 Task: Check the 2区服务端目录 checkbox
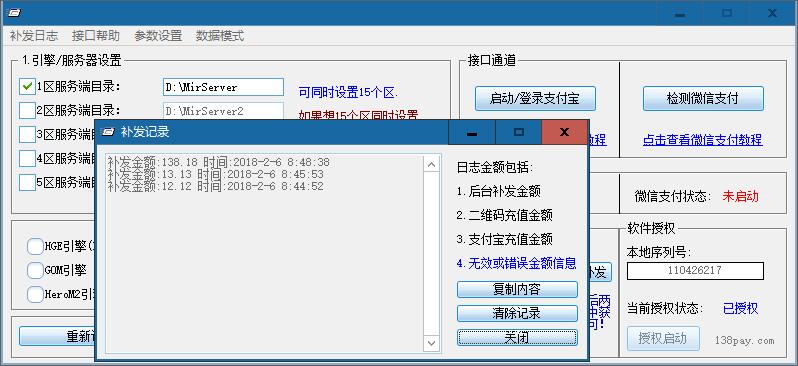click(x=27, y=110)
